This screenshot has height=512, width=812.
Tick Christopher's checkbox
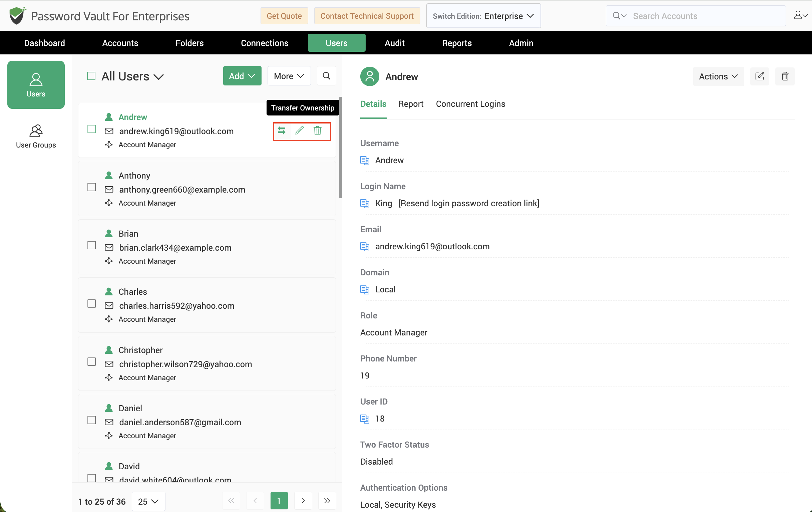point(91,362)
